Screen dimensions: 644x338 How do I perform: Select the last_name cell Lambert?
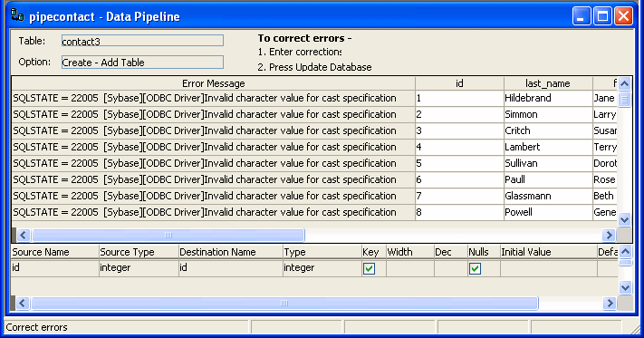548,147
